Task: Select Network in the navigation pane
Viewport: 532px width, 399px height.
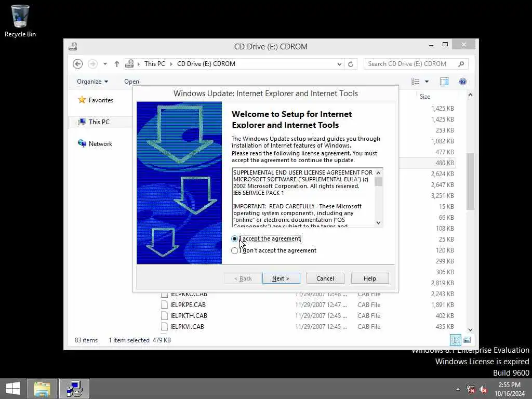Action: click(100, 144)
